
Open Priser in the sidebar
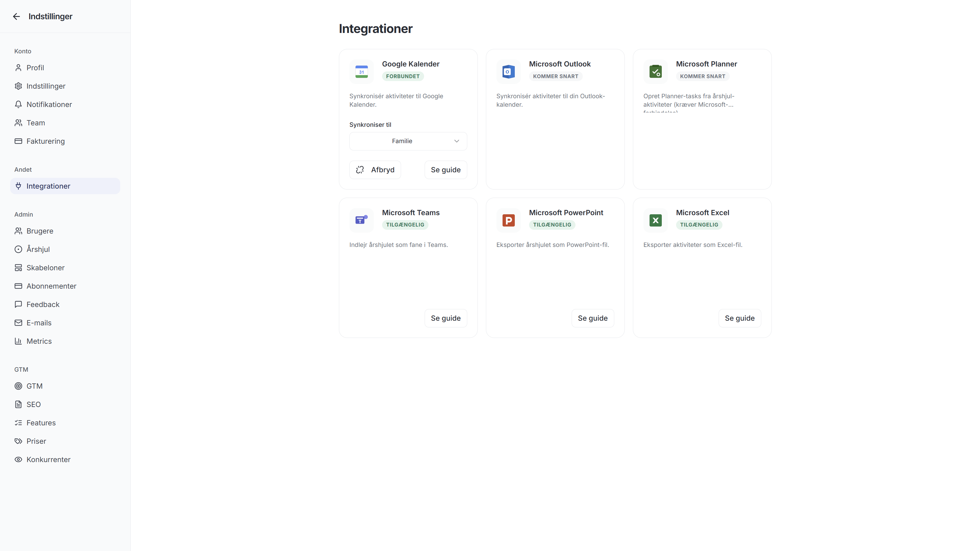click(x=65, y=441)
